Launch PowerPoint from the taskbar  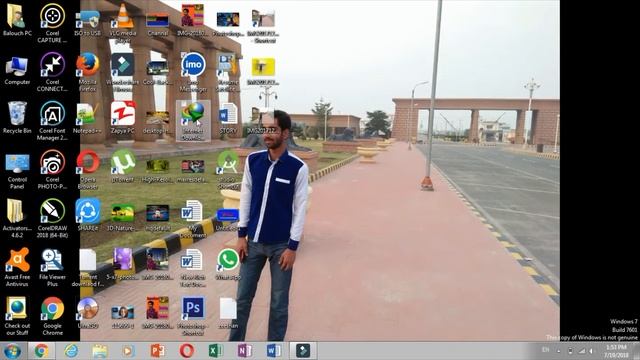coord(157,351)
